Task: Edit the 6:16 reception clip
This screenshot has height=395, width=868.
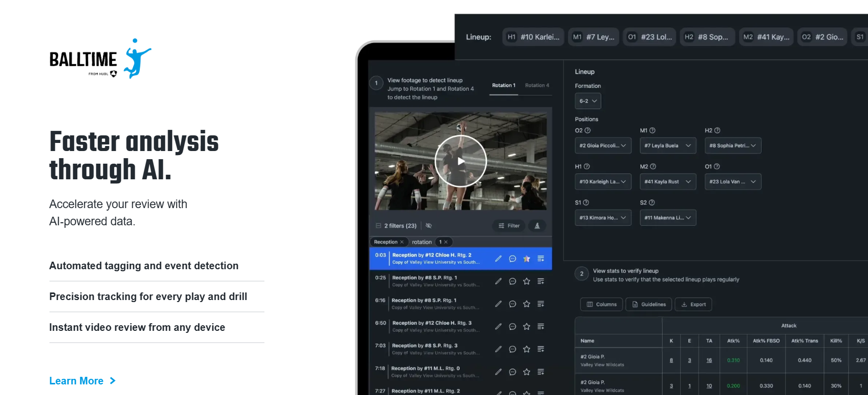Action: (x=498, y=304)
